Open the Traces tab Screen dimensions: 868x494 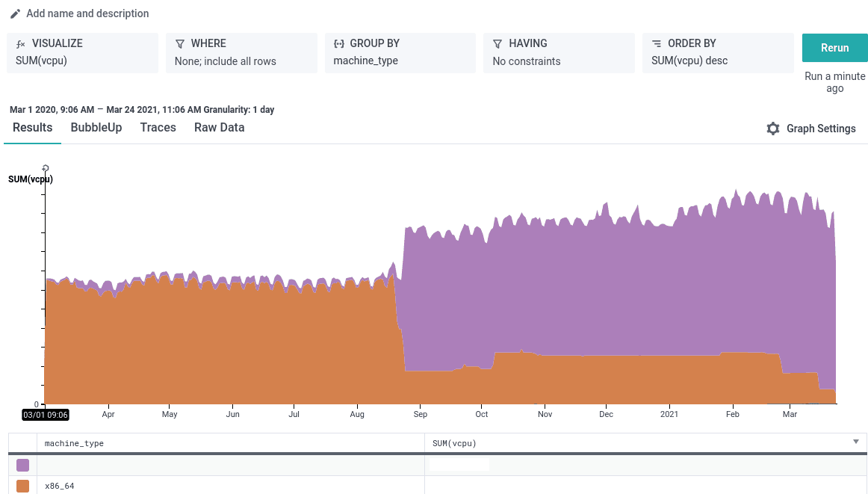click(x=158, y=128)
